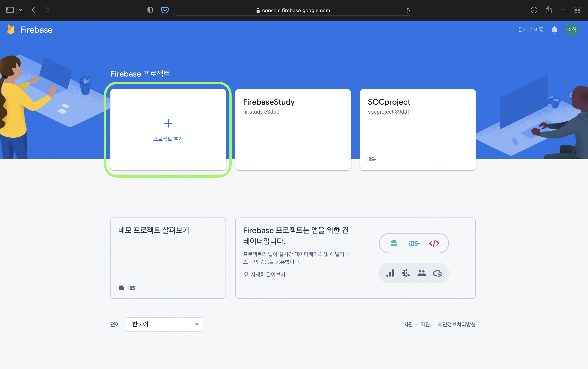
Task: Click the blue iOS+ icon in the diagram
Action: pyautogui.click(x=414, y=243)
